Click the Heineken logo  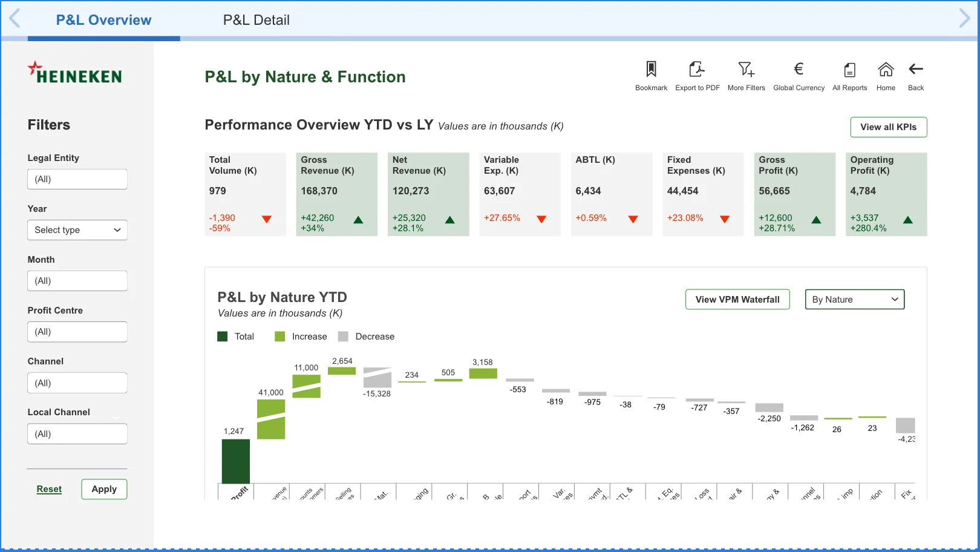74,73
